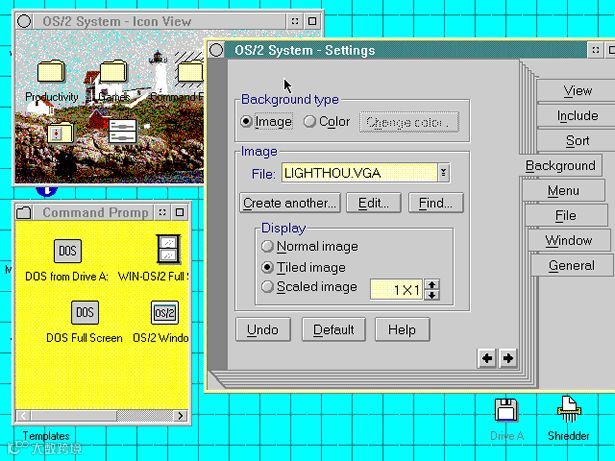
Task: Click the Change color button
Action: (x=409, y=122)
